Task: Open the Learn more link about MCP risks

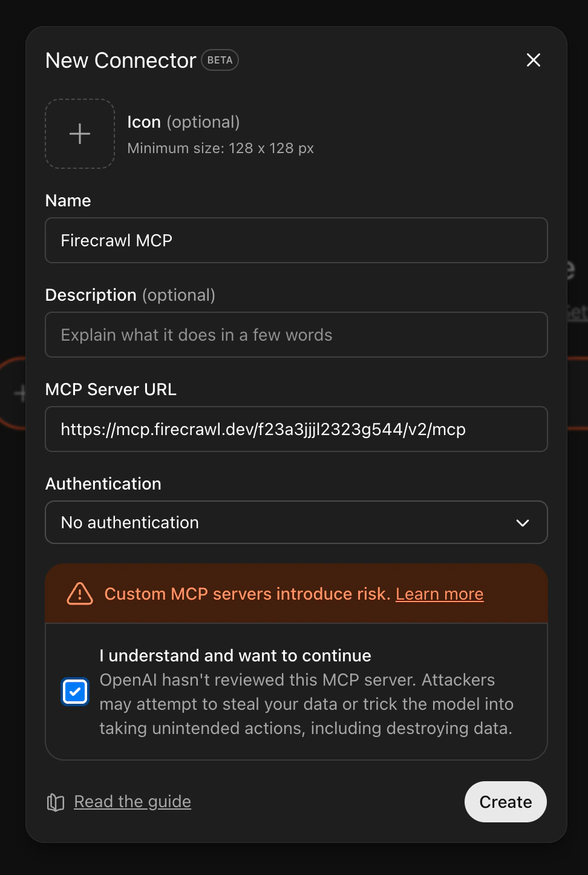Action: [439, 594]
